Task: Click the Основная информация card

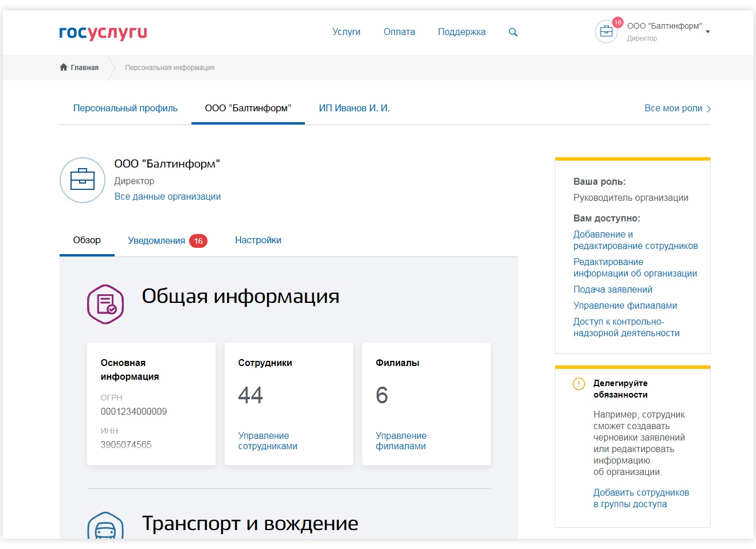Action: pyautogui.click(x=151, y=404)
